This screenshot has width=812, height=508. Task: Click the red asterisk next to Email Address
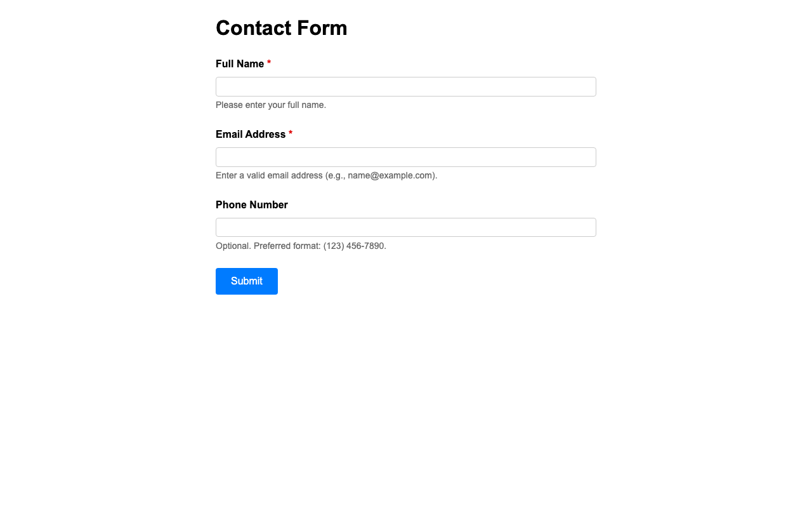point(290,134)
